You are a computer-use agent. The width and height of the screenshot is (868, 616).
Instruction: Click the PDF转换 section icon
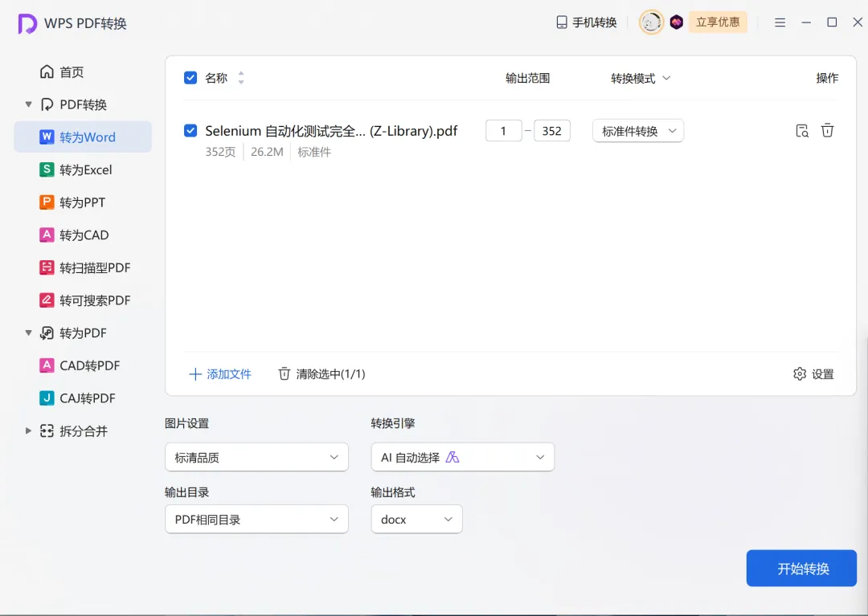(x=47, y=104)
